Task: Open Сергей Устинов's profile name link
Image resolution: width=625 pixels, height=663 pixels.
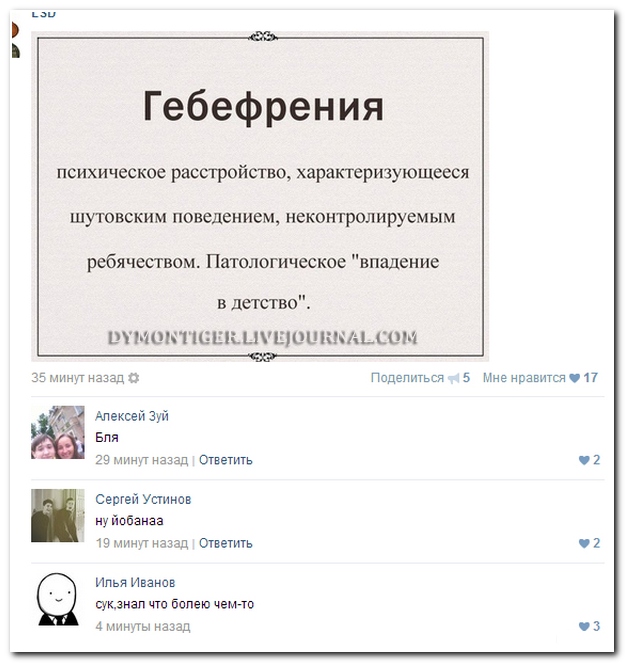Action: 143,499
